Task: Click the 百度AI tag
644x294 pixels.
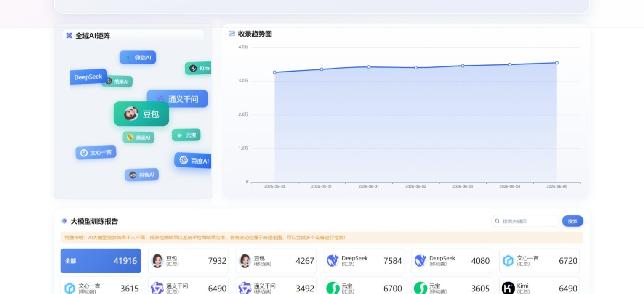Action: (193, 160)
